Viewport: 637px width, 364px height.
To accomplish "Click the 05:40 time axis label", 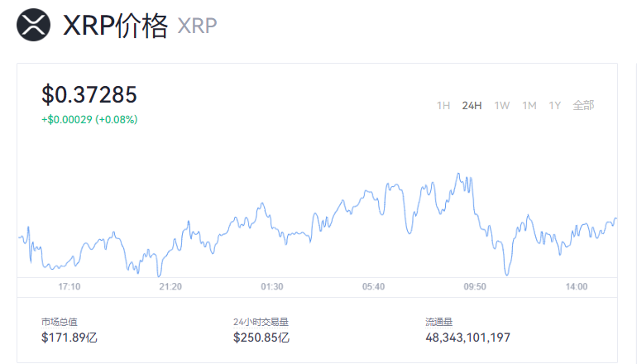I will [373, 286].
